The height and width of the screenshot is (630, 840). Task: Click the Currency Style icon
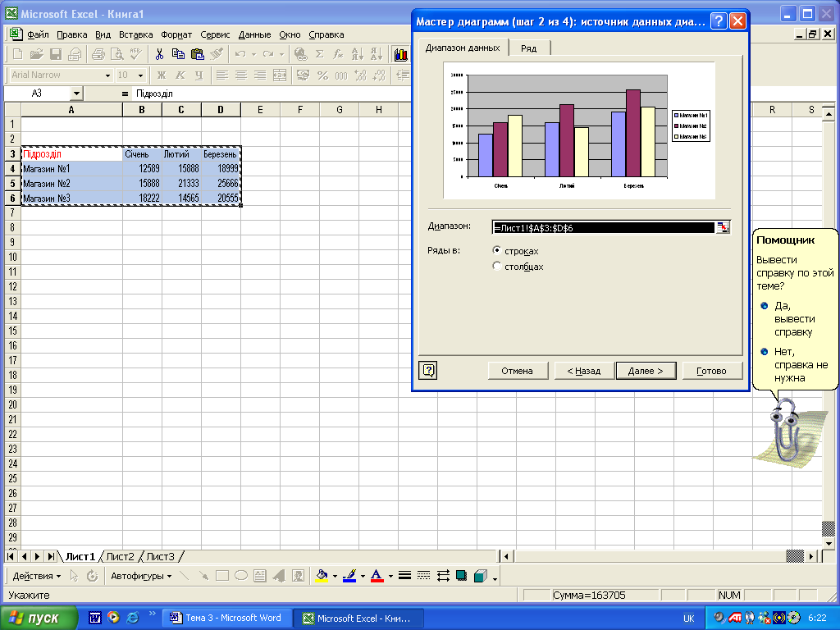point(304,75)
